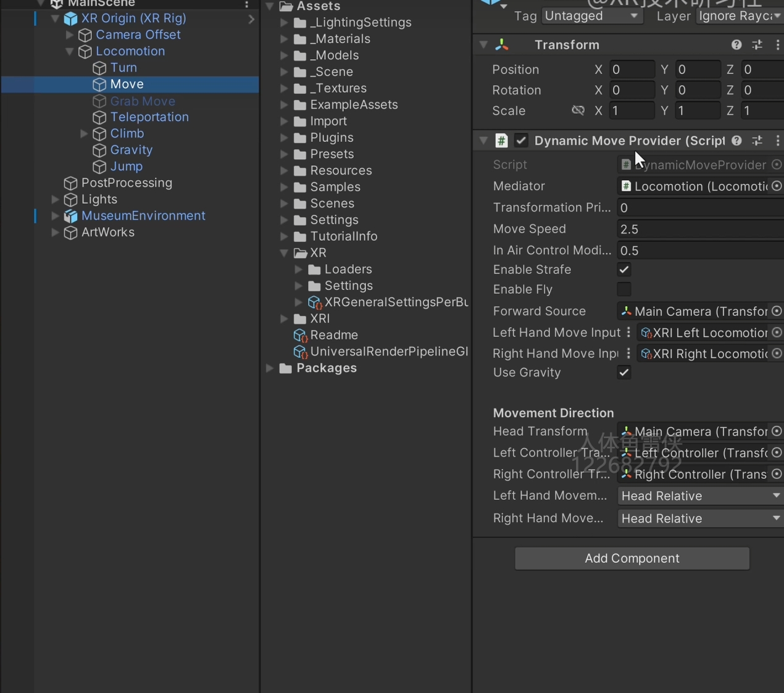The height and width of the screenshot is (693, 784).
Task: Open MainScene hierarchy kebab menu
Action: pos(246,4)
